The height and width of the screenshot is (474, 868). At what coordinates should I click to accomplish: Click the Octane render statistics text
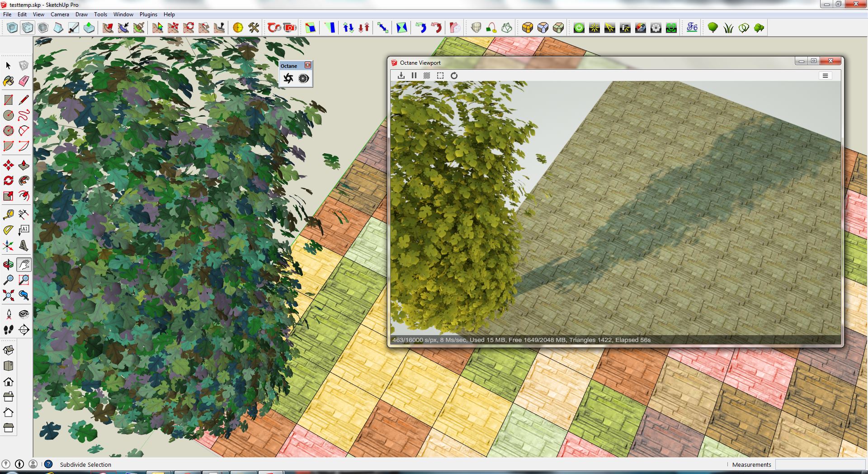click(x=521, y=340)
